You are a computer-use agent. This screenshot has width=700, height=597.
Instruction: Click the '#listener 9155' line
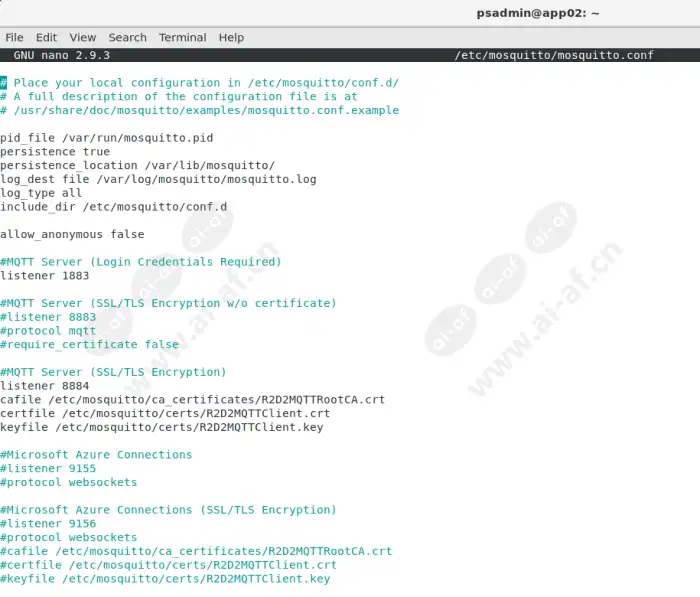click(x=48, y=469)
